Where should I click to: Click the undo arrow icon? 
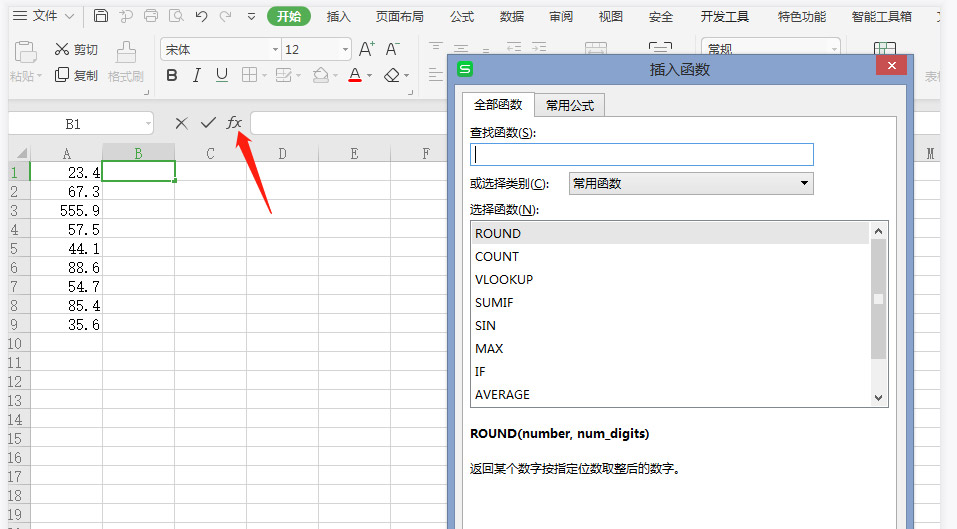[x=201, y=16]
